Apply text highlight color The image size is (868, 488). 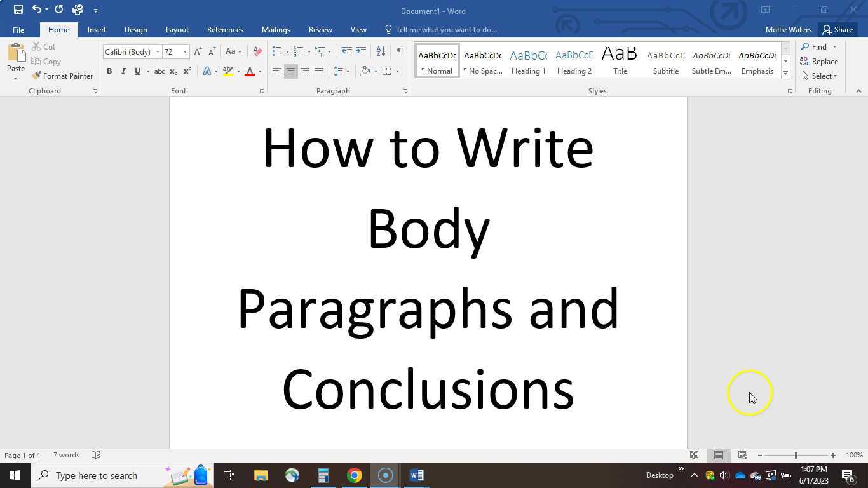227,71
